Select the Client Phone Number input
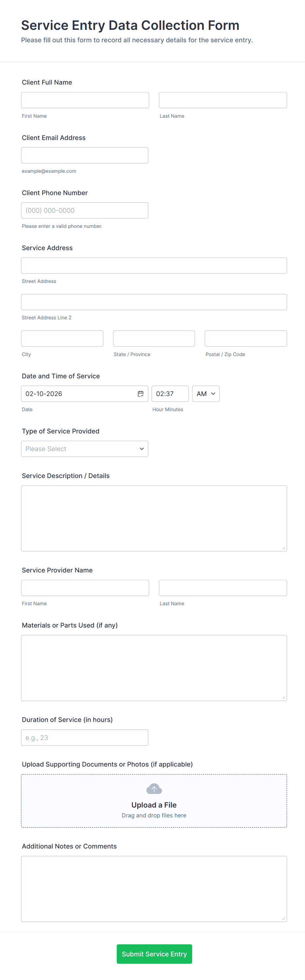The width and height of the screenshot is (305, 980). 85,210
